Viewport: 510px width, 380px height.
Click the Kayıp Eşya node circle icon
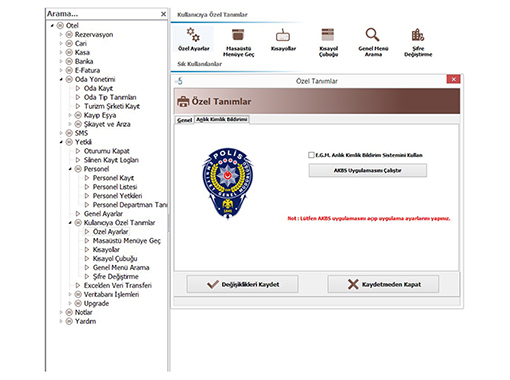click(x=78, y=115)
